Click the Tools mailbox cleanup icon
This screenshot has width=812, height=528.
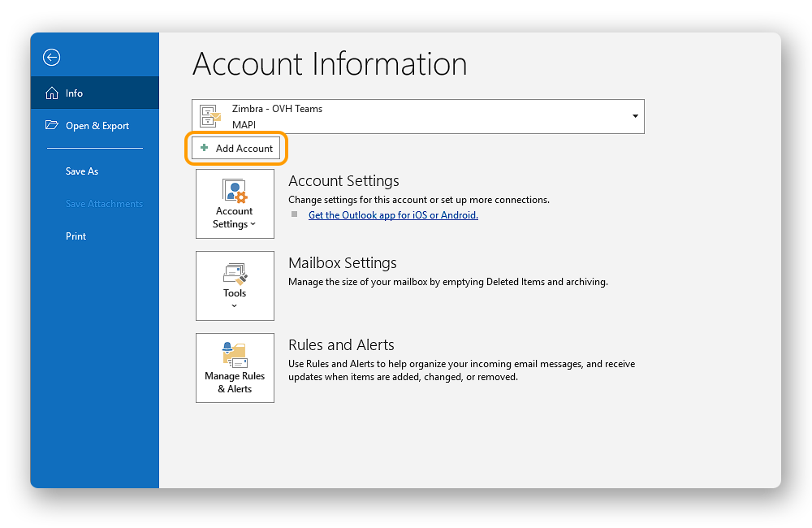[235, 274]
